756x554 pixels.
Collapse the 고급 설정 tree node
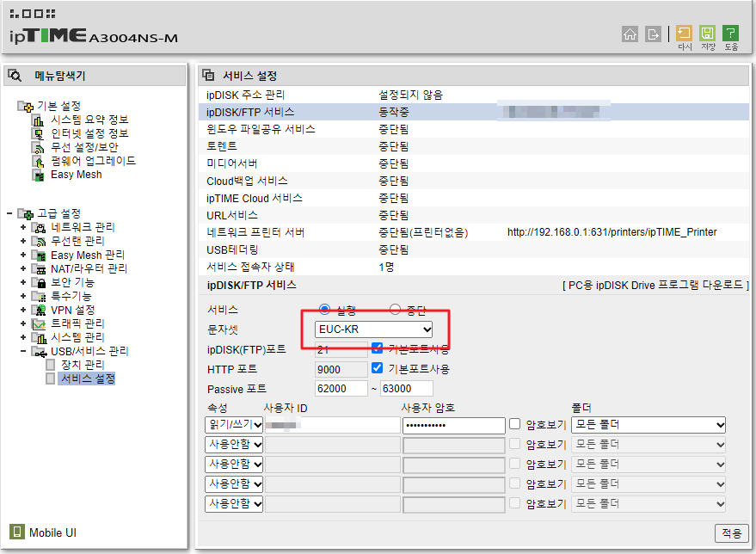point(9,213)
